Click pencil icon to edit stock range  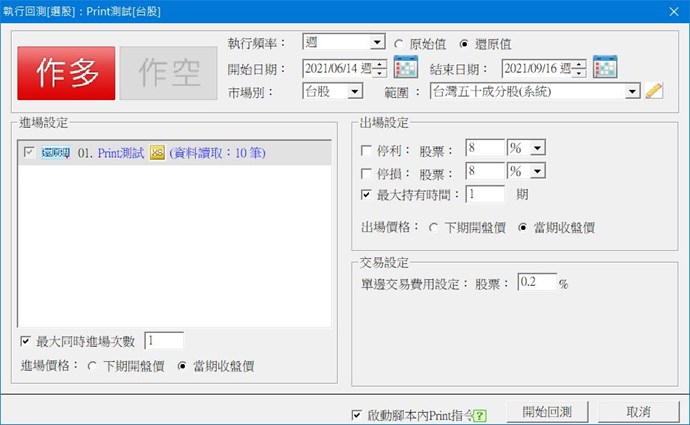pos(654,91)
